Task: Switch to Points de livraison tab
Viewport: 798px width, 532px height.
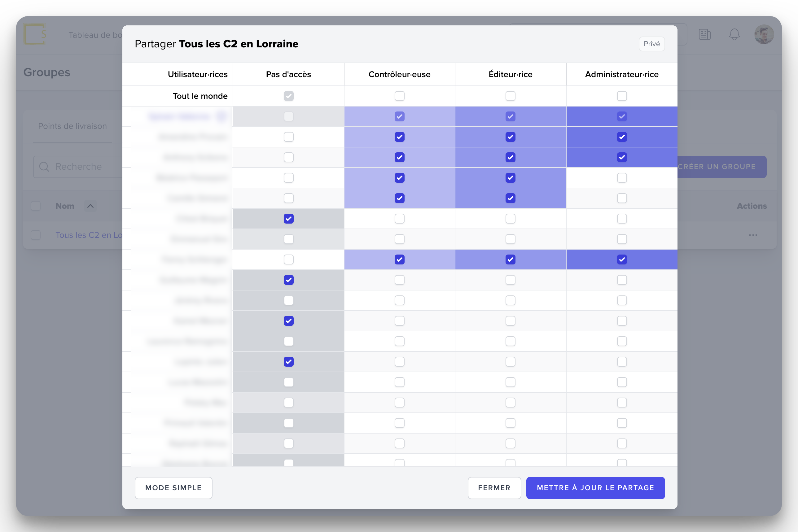Action: pos(72,126)
